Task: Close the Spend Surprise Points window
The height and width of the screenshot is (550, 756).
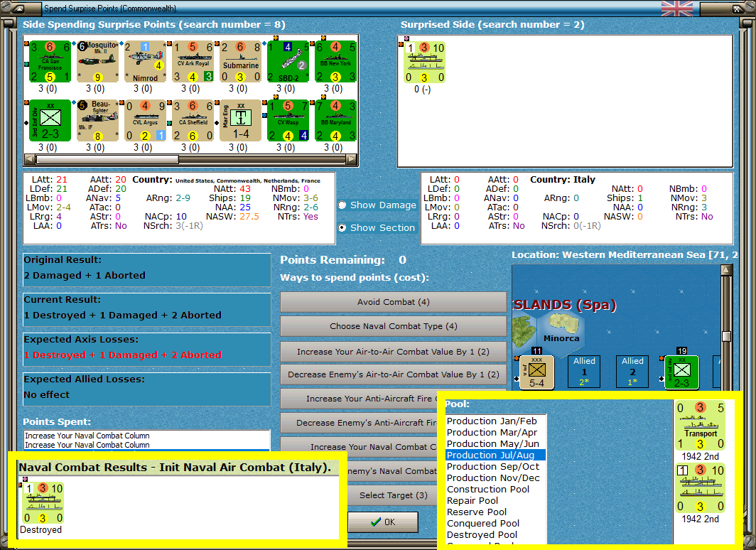Action: pos(738,9)
